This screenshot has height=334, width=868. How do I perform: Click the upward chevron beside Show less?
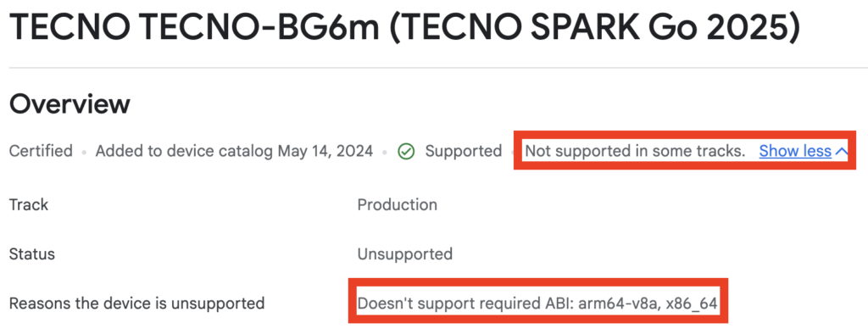841,151
